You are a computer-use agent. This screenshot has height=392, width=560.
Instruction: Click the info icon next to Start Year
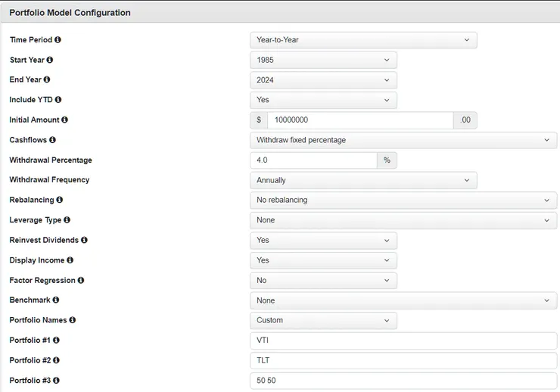click(50, 60)
